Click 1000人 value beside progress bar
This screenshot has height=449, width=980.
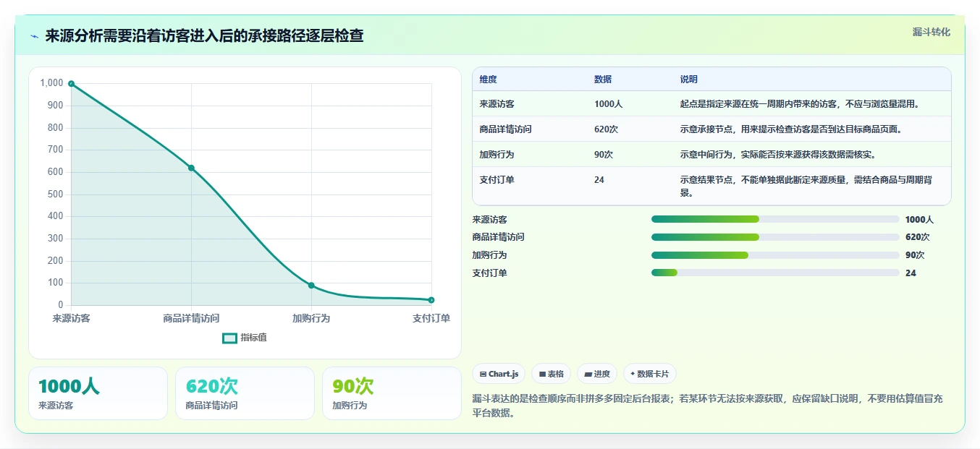click(x=919, y=220)
